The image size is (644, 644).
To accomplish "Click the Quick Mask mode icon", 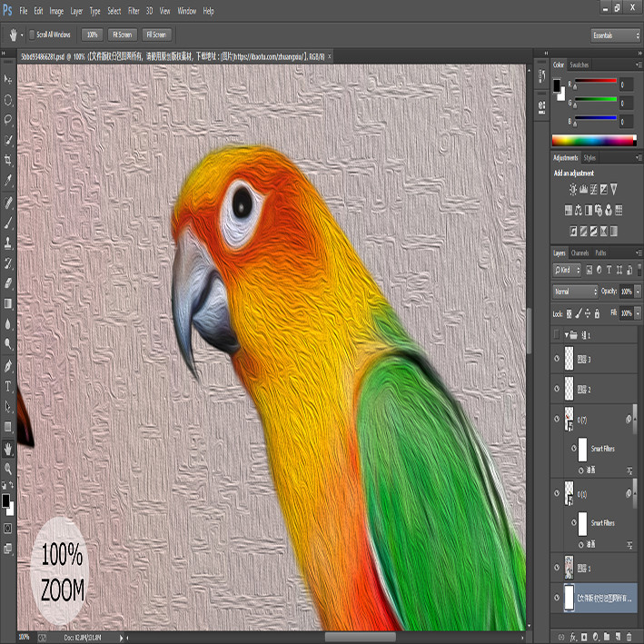I will (8, 528).
